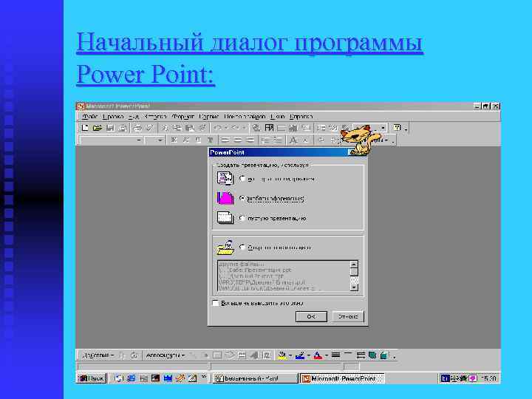
Task: Expand the 'Действия' drawing menu
Action: [98, 355]
